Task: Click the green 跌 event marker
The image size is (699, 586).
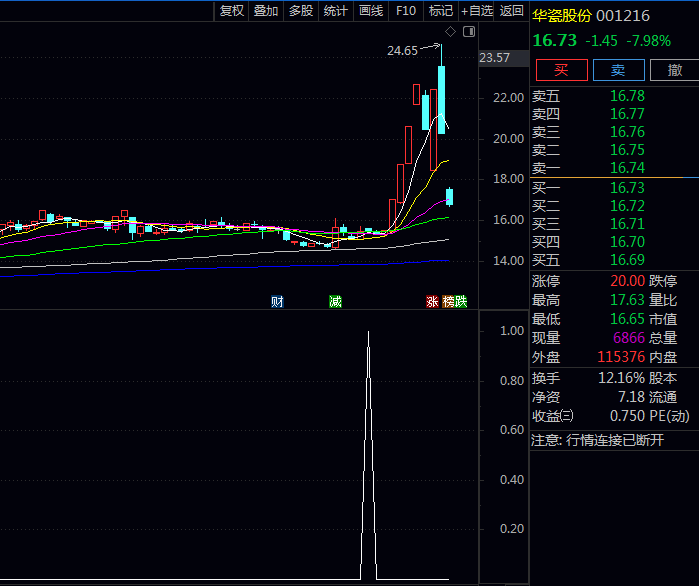Action: tap(461, 301)
